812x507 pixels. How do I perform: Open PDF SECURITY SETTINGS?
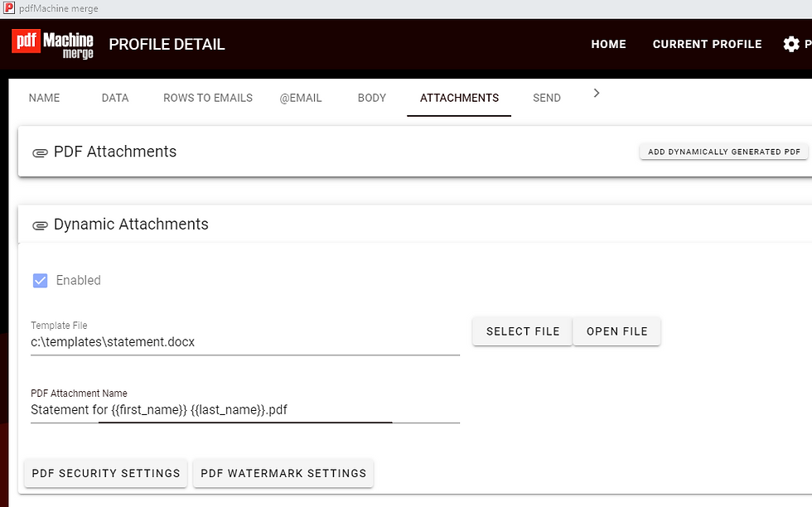tap(106, 473)
